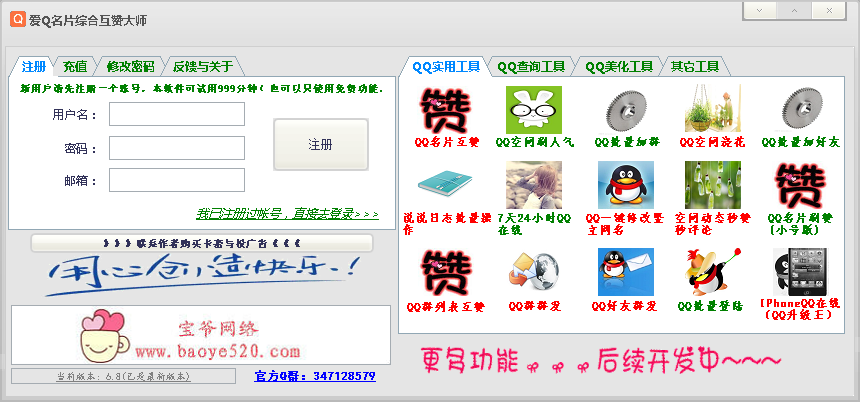
Task: Open the 空间动态秒赞秒评论 bottles icon
Action: (x=713, y=185)
